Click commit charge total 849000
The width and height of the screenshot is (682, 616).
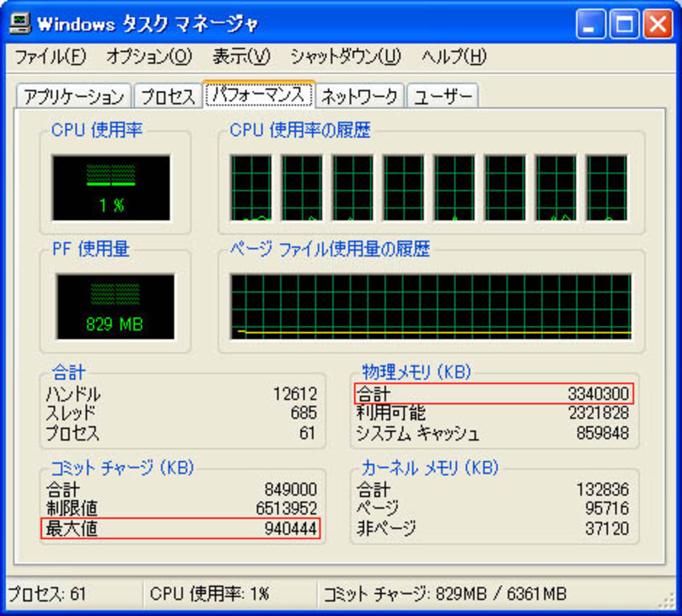click(291, 490)
